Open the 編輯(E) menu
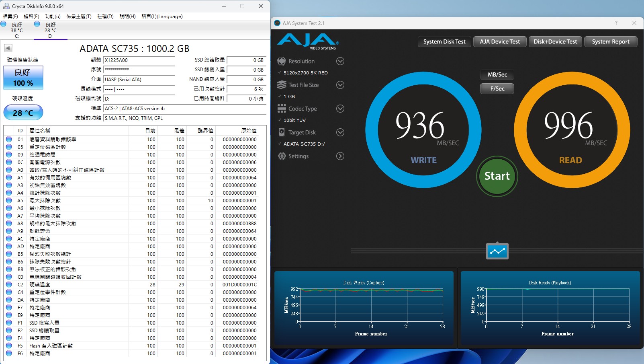644x364 pixels. pos(32,16)
